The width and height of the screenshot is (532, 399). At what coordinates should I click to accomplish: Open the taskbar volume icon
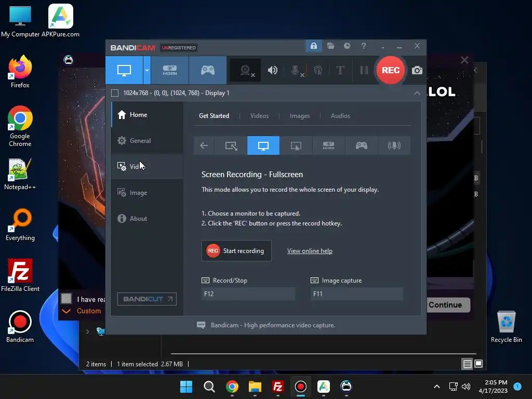point(466,387)
